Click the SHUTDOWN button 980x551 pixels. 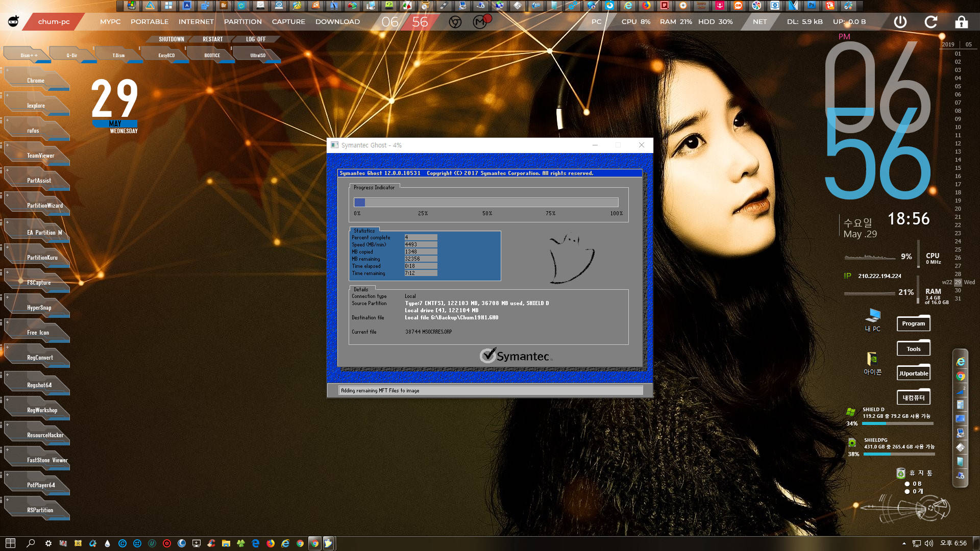[x=171, y=39]
